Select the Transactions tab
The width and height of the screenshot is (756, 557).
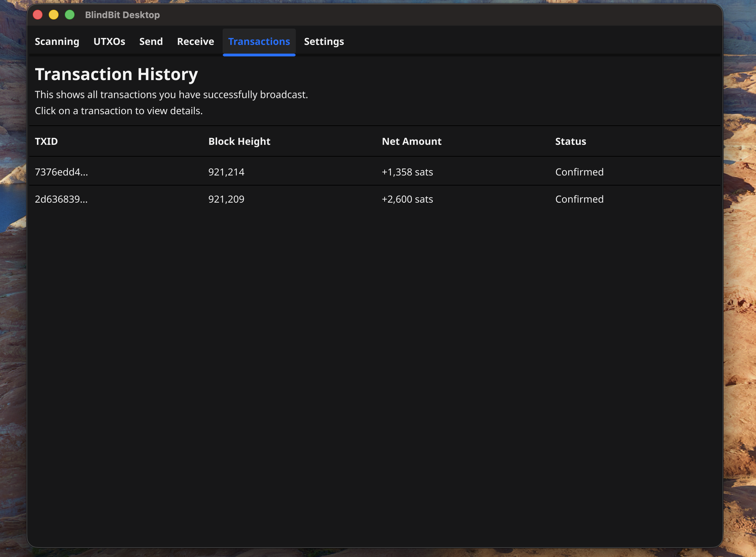tap(259, 41)
